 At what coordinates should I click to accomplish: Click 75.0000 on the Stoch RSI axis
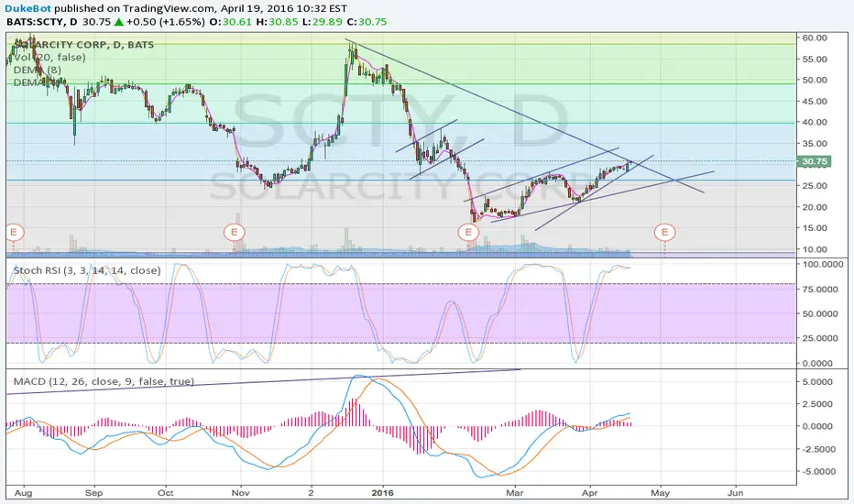click(820, 290)
